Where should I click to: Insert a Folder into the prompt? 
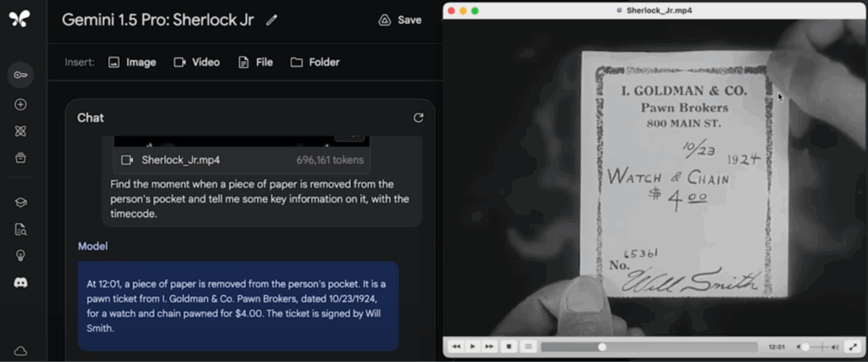click(x=314, y=62)
